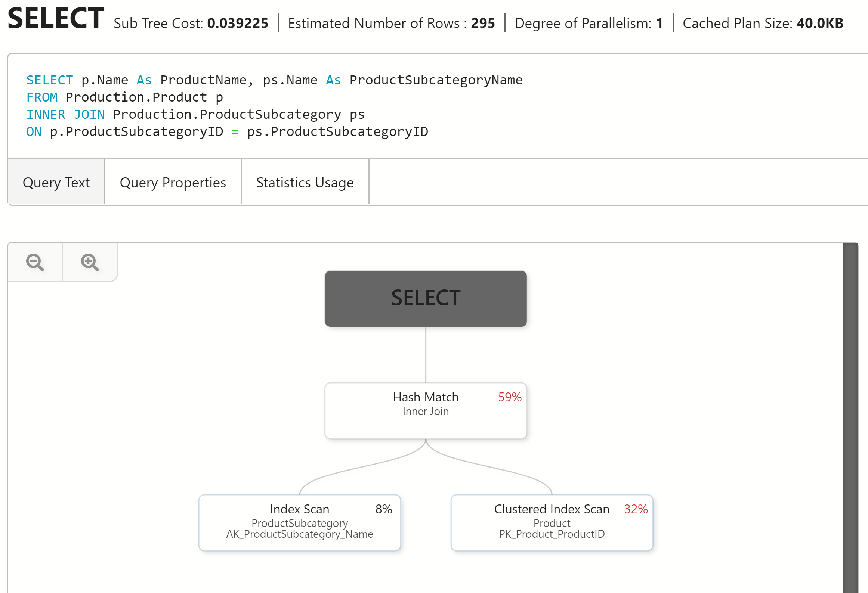The height and width of the screenshot is (593, 868).
Task: Open the Query Properties tab
Action: click(173, 183)
